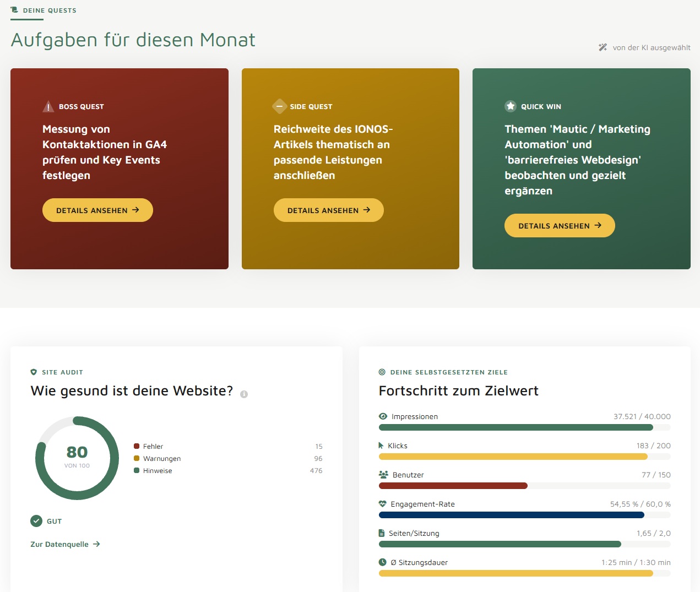Click the Warnungen count 96
This screenshot has width=700, height=592.
(x=318, y=458)
